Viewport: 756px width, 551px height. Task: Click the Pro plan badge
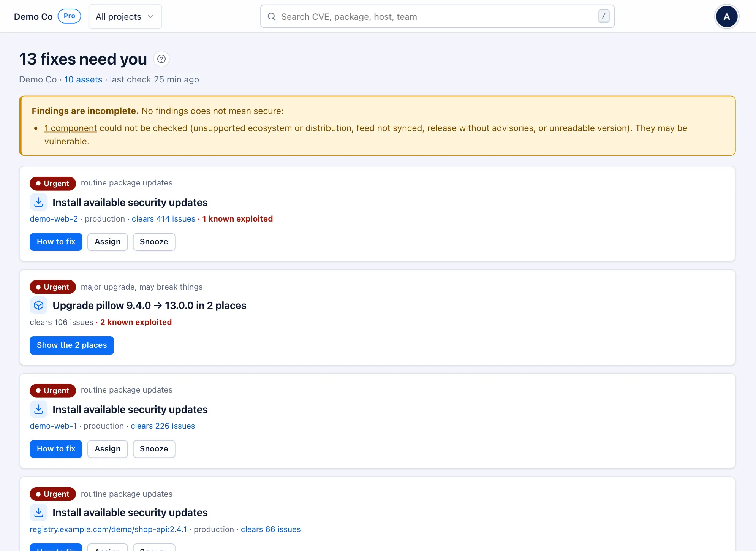69,16
